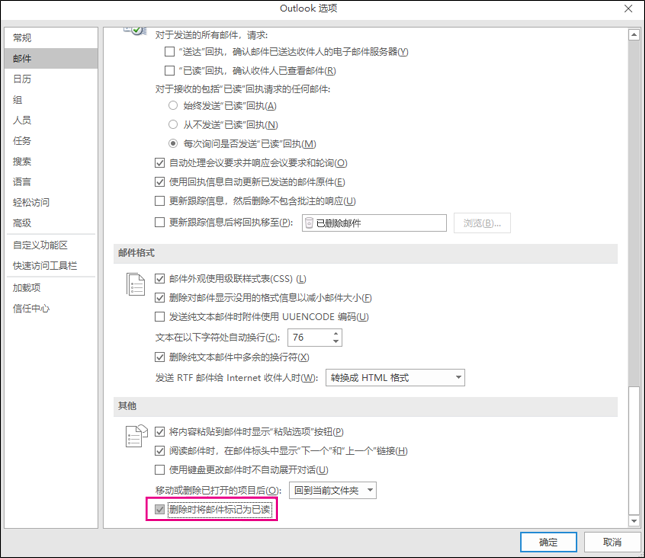Open the 高级 category
This screenshot has height=558, width=645.
51,223
